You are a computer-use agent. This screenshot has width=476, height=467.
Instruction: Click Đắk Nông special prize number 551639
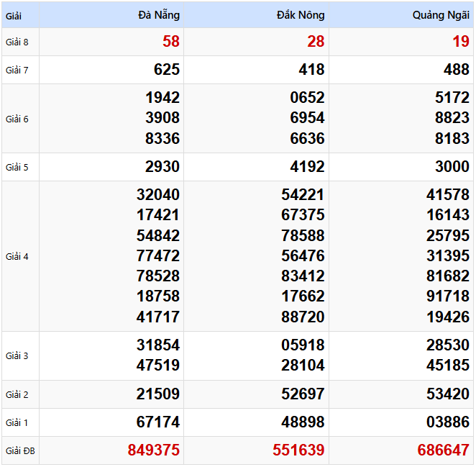298,450
